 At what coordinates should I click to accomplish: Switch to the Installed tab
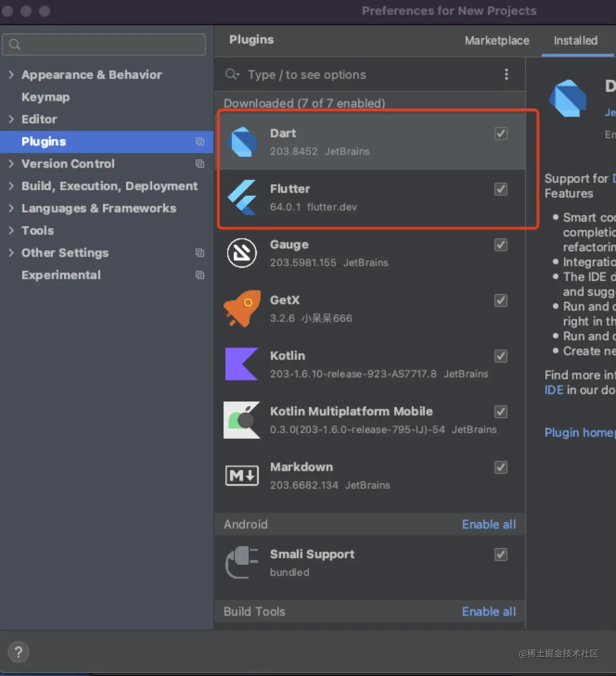[575, 41]
